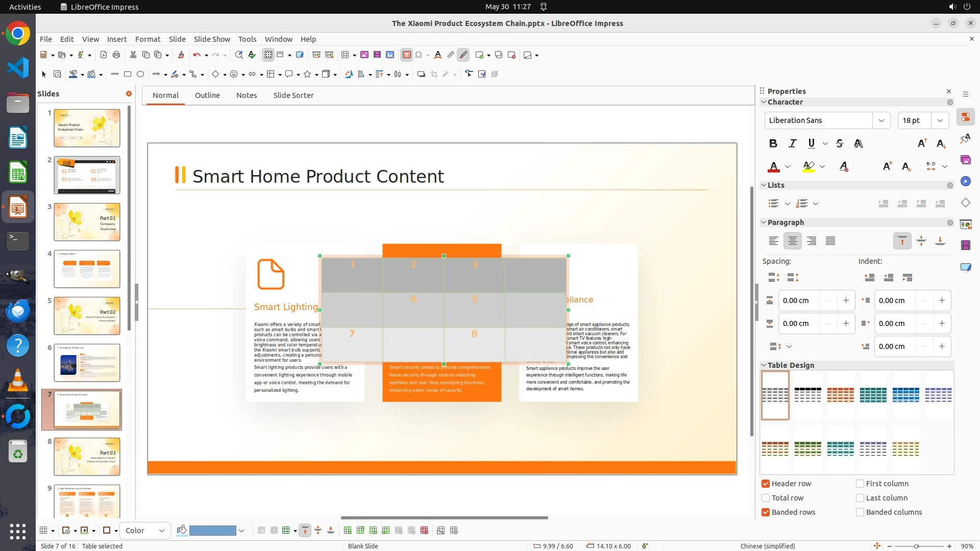Click the Print icon in toolbar
This screenshot has width=980, height=551.
tap(116, 55)
